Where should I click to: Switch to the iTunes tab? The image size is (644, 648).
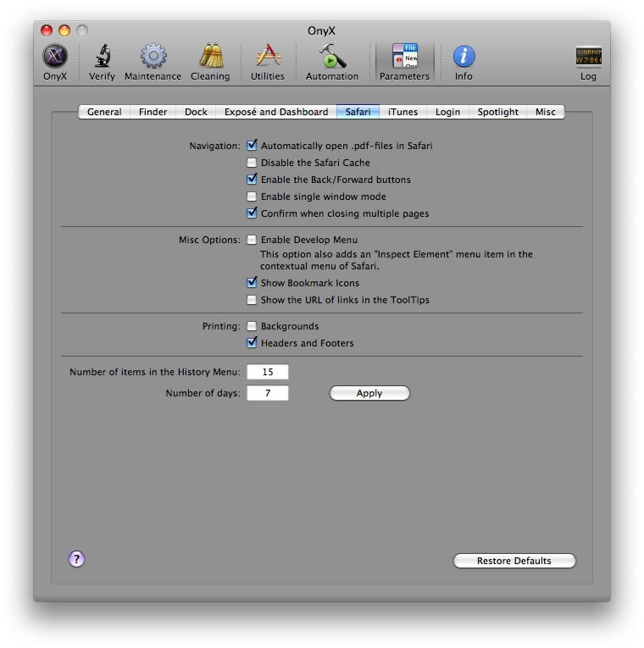pyautogui.click(x=403, y=112)
